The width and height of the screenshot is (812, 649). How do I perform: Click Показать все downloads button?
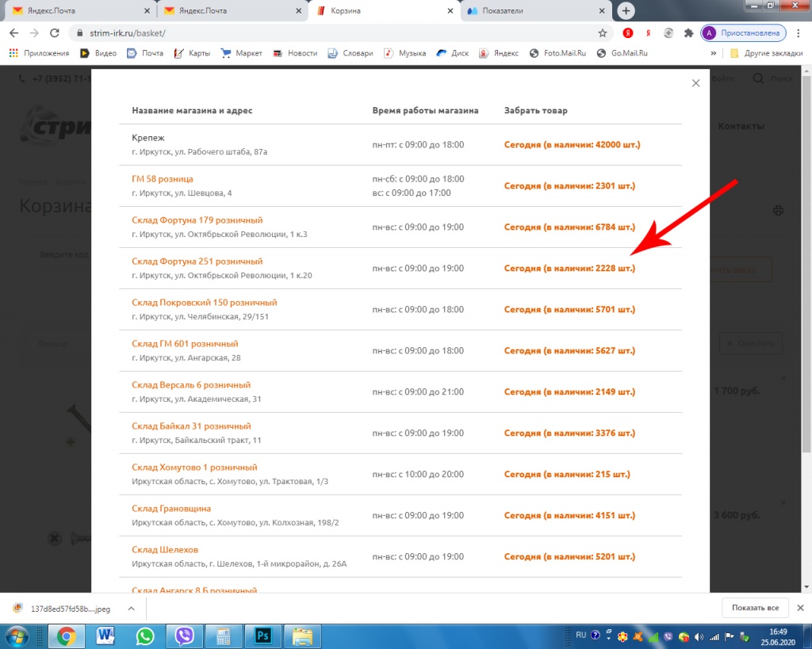756,608
